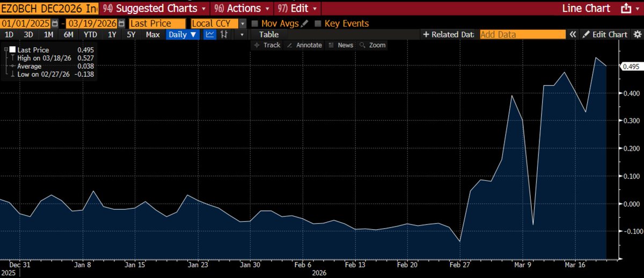The width and height of the screenshot is (644, 278).
Task: Open the export share icon
Action: tap(626, 9)
